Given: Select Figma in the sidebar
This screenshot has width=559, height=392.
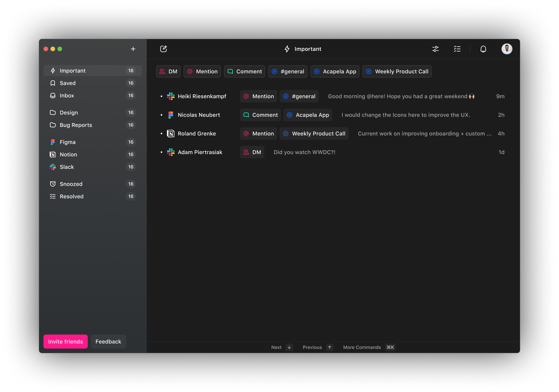Looking at the screenshot, I should point(93,142).
